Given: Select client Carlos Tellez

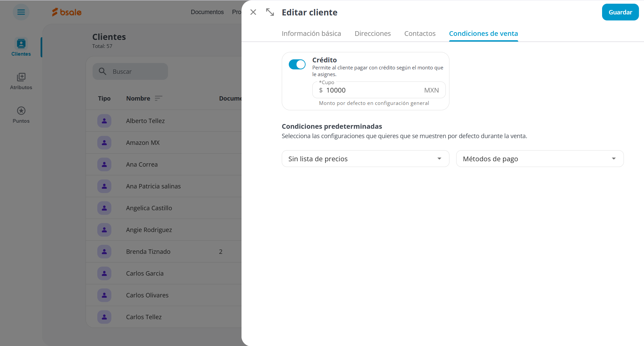Looking at the screenshot, I should point(144,317).
